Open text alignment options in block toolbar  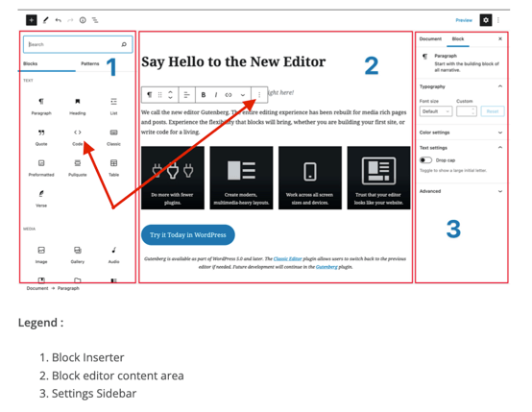(x=186, y=95)
